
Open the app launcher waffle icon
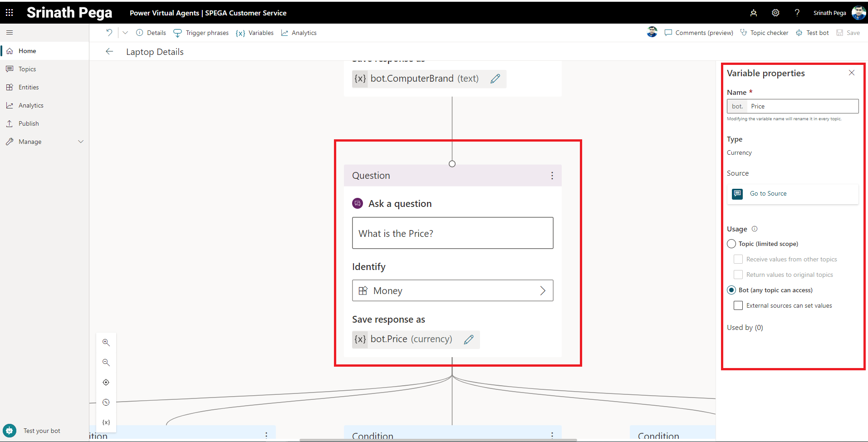pos(9,13)
